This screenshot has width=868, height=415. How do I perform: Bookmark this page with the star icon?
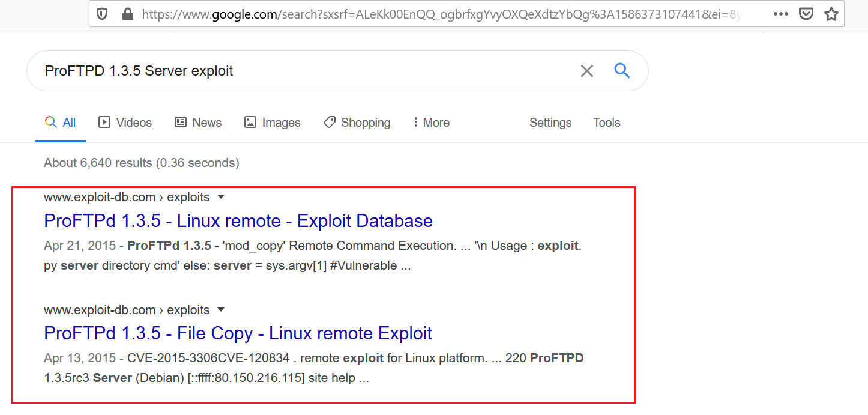[831, 14]
